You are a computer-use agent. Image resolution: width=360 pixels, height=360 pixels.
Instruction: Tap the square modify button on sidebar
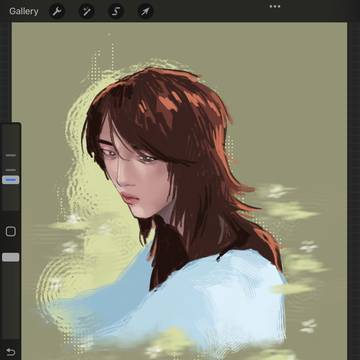[11, 231]
